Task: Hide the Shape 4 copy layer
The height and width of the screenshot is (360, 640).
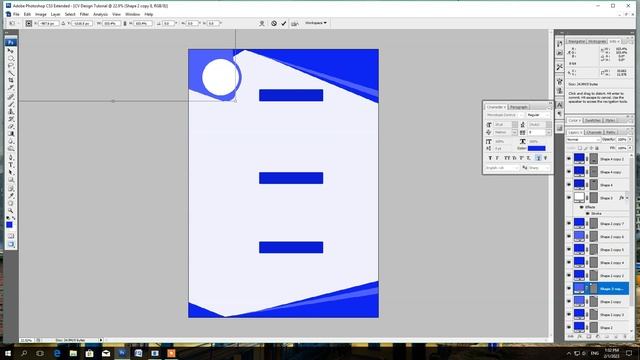Action: (x=569, y=172)
